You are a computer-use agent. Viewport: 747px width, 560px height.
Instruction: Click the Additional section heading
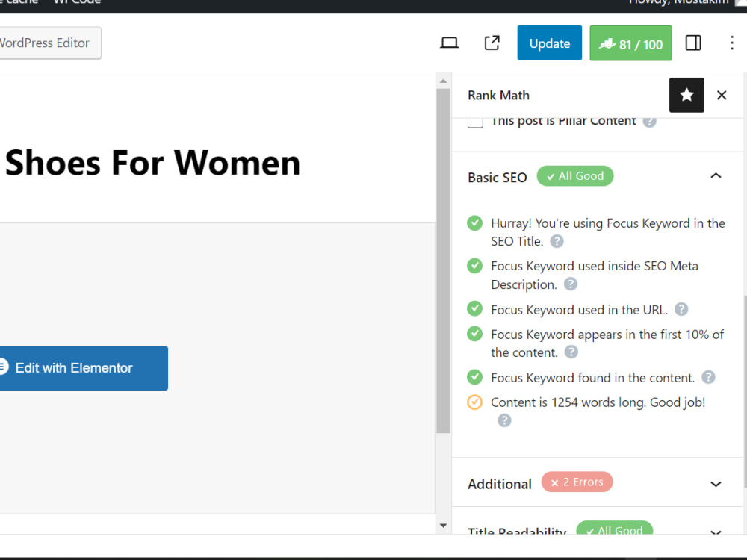click(x=499, y=485)
